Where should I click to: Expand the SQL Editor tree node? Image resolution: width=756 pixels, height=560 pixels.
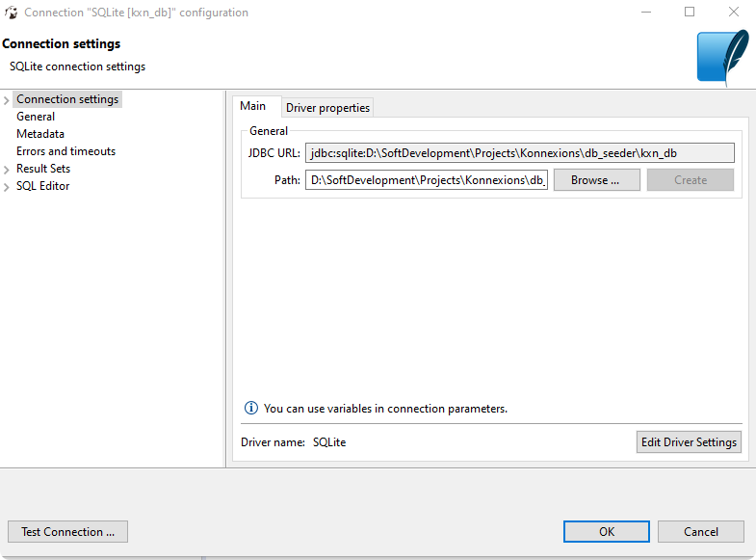(7, 187)
